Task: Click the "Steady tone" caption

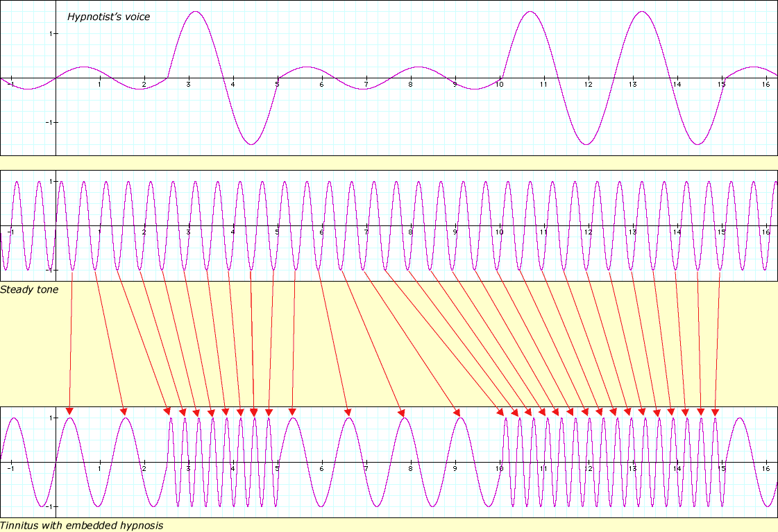Action: click(x=29, y=289)
